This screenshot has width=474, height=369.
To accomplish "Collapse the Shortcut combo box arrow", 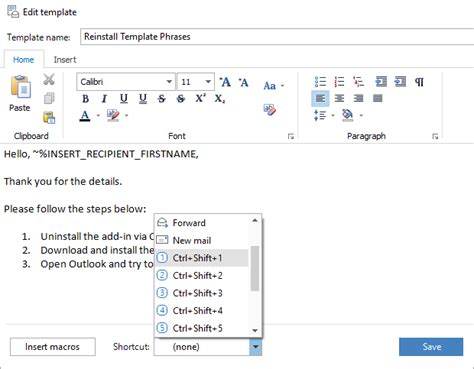I will [x=255, y=347].
